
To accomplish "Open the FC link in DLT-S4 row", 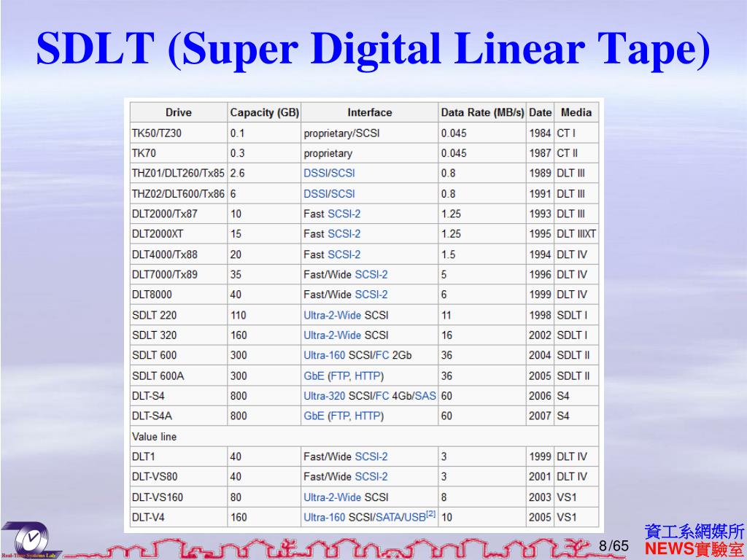I will click(x=382, y=396).
